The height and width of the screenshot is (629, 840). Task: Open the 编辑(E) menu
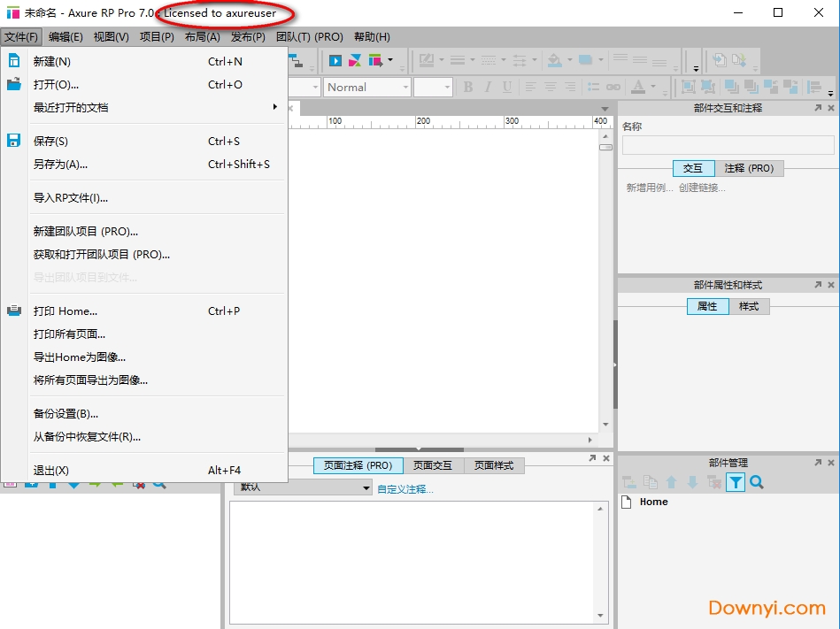point(66,37)
